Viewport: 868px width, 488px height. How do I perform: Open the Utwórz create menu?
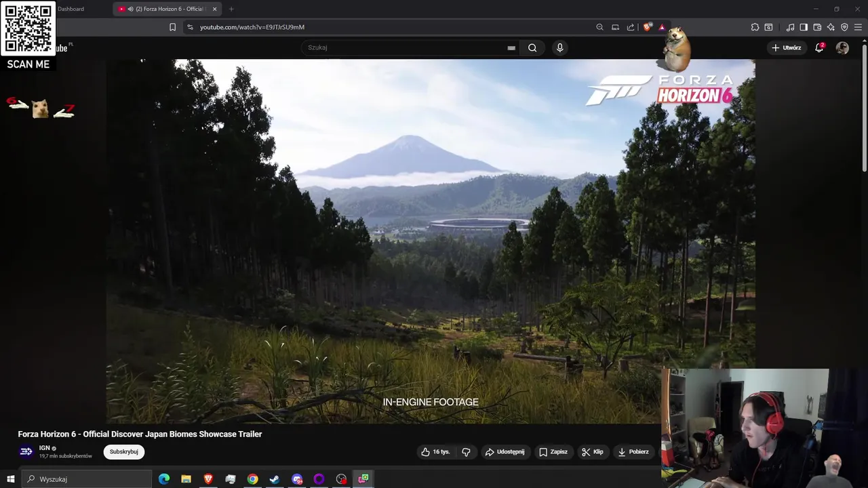(787, 47)
